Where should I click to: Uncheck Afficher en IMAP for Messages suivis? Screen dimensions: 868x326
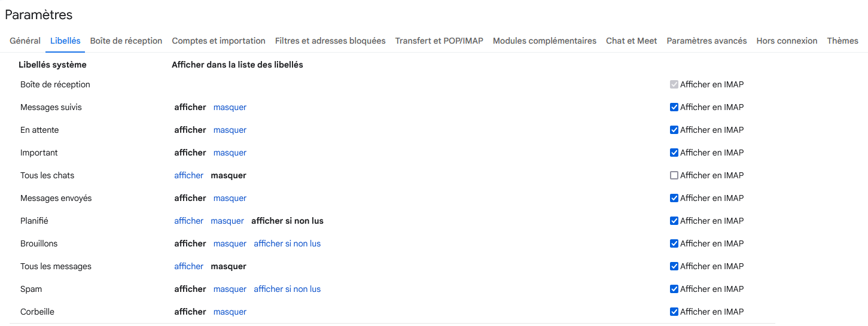(674, 108)
